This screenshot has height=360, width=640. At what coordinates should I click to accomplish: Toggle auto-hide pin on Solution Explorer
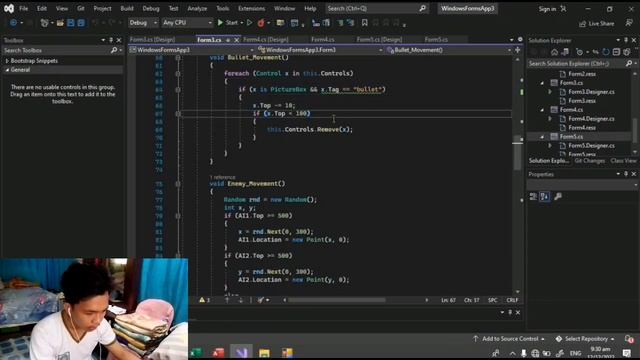626,40
